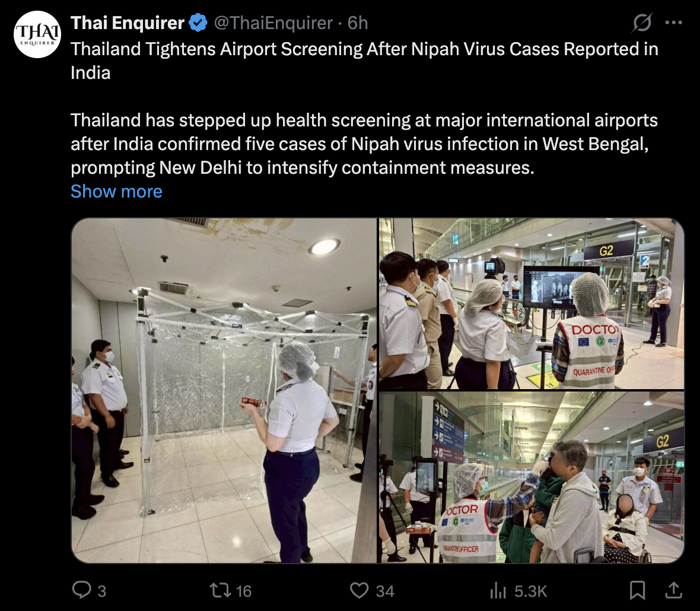Bookmark this Thai Enquirer post
Viewport: 700px width, 611px height.
click(637, 590)
